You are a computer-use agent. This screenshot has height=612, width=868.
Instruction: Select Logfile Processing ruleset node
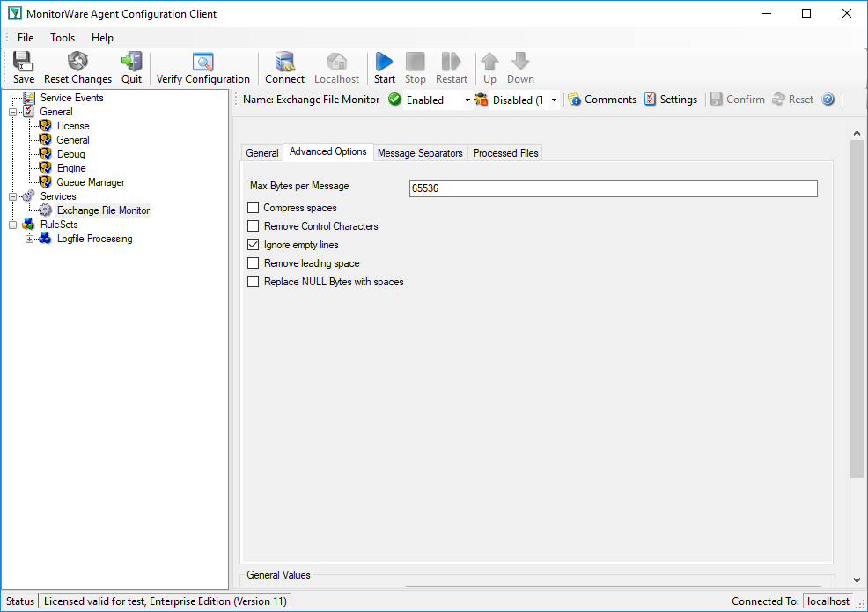point(95,239)
